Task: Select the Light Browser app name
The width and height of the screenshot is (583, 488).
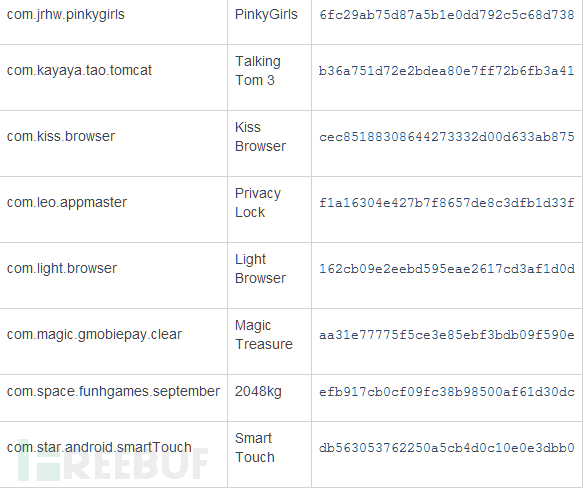Action: click(260, 269)
